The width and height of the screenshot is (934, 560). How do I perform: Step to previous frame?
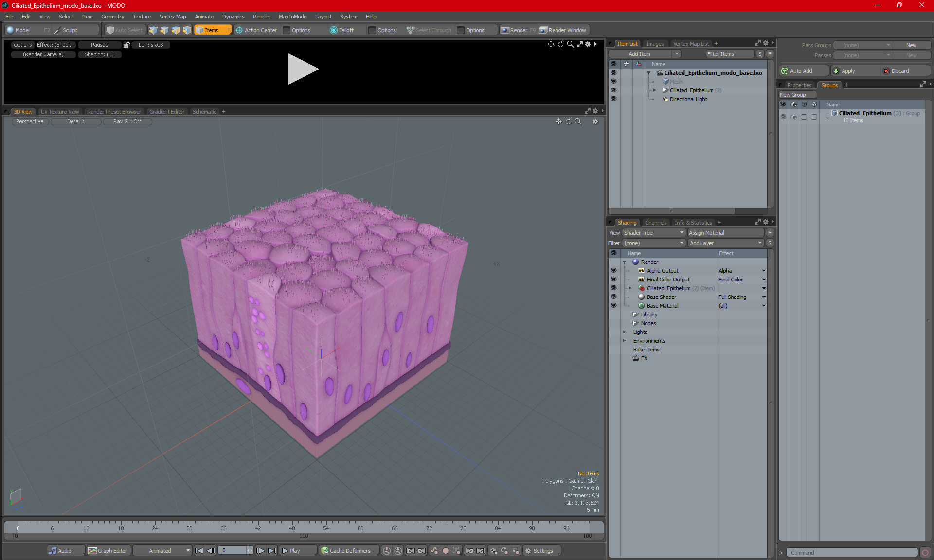[x=211, y=551]
